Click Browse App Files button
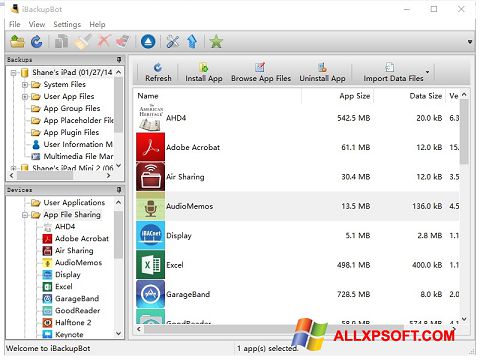Viewport: 480px width, 360px height. 261,72
